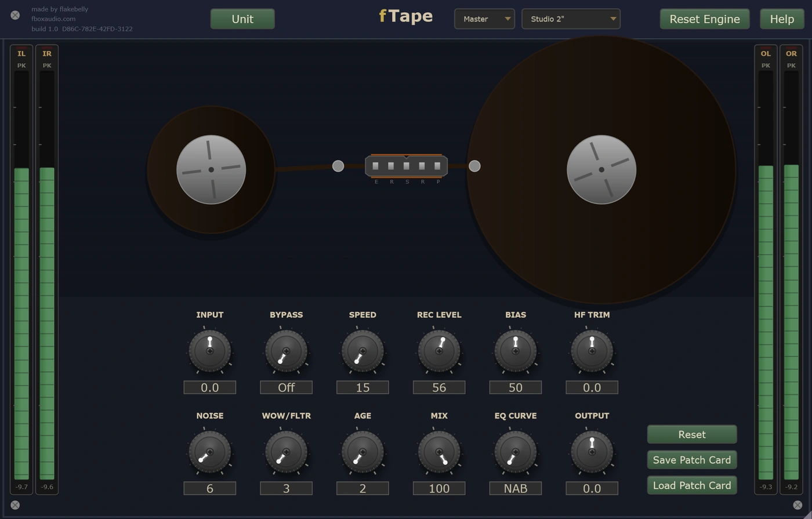812x519 pixels.
Task: Click the NOISE value field showing 6
Action: coord(210,488)
